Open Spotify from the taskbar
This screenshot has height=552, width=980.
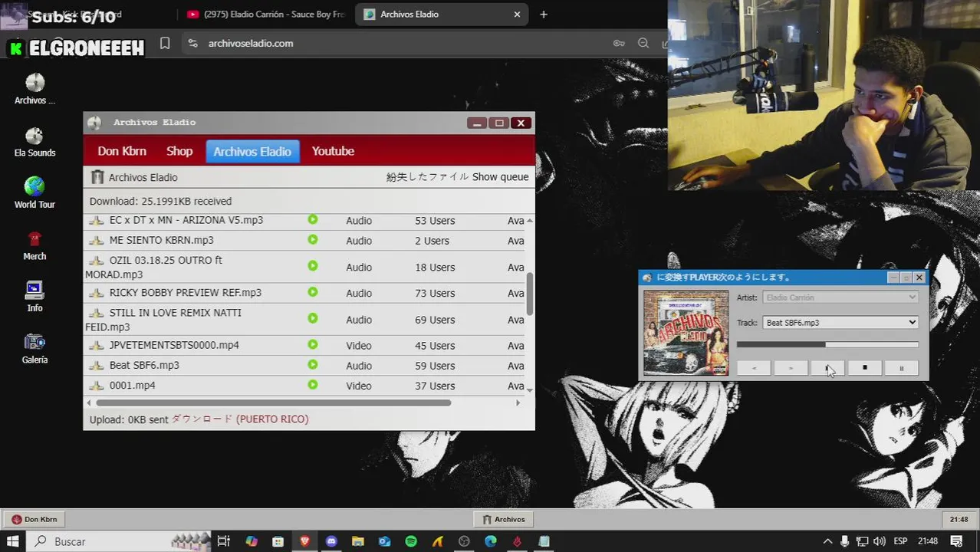[x=411, y=541]
